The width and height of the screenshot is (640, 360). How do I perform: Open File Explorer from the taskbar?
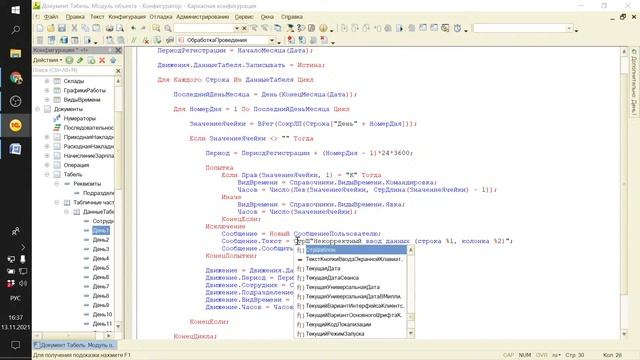[x=16, y=53]
